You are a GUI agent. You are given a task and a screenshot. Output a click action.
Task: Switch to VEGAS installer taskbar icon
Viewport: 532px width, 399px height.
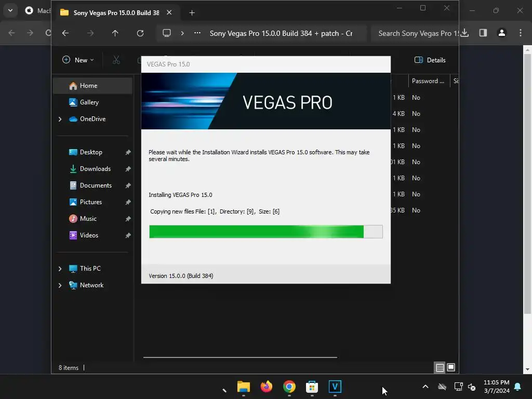[x=335, y=387]
